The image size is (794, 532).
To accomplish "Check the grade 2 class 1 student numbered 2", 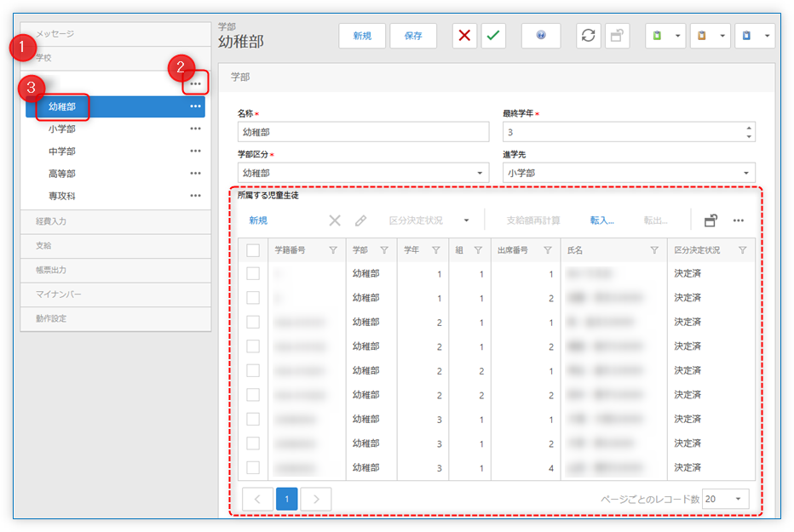I will 253,346.
